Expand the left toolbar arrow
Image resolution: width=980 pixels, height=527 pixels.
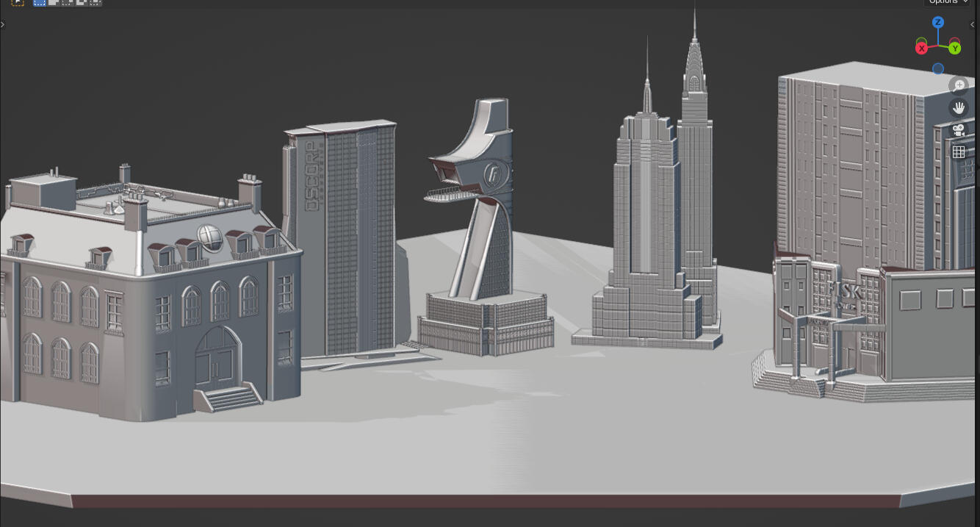coord(3,24)
